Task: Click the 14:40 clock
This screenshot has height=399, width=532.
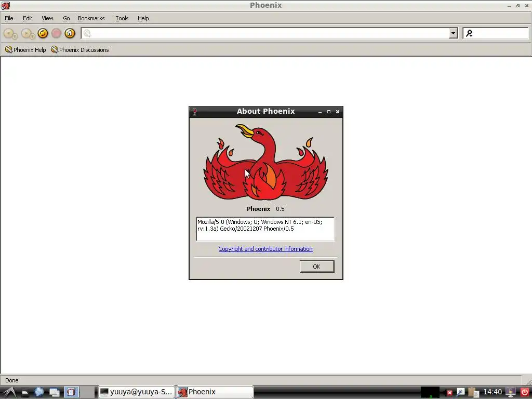Action: (493, 392)
